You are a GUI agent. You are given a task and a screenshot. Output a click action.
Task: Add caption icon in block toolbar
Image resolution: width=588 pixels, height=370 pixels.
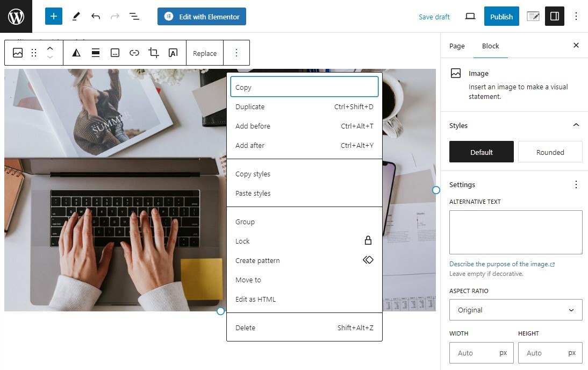tap(115, 53)
